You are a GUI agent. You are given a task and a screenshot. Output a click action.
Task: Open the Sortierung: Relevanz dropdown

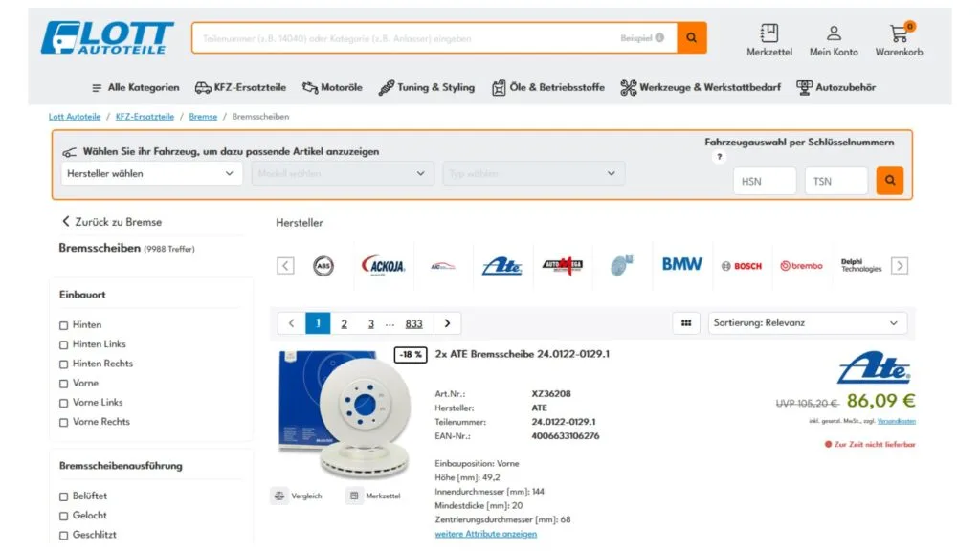coord(807,323)
